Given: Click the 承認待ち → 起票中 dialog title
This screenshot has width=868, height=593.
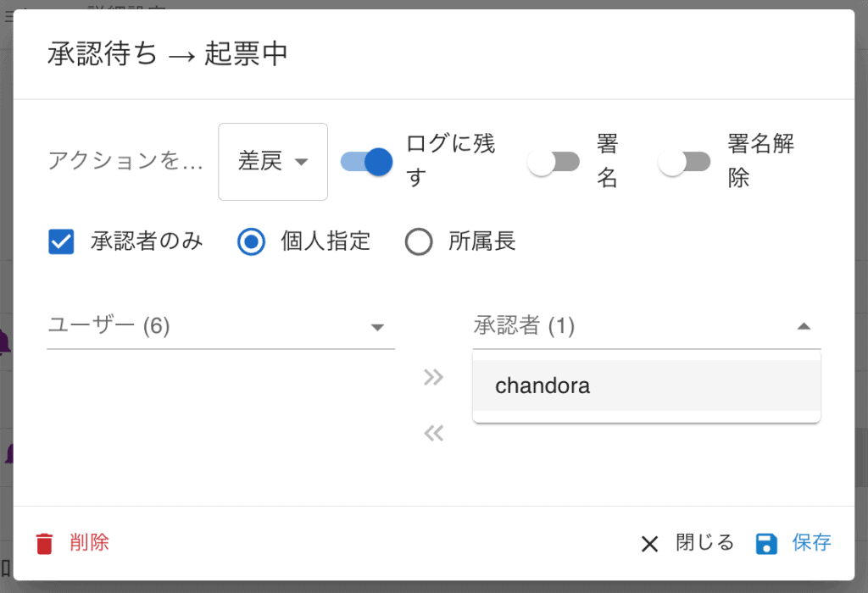Looking at the screenshot, I should pos(168,54).
